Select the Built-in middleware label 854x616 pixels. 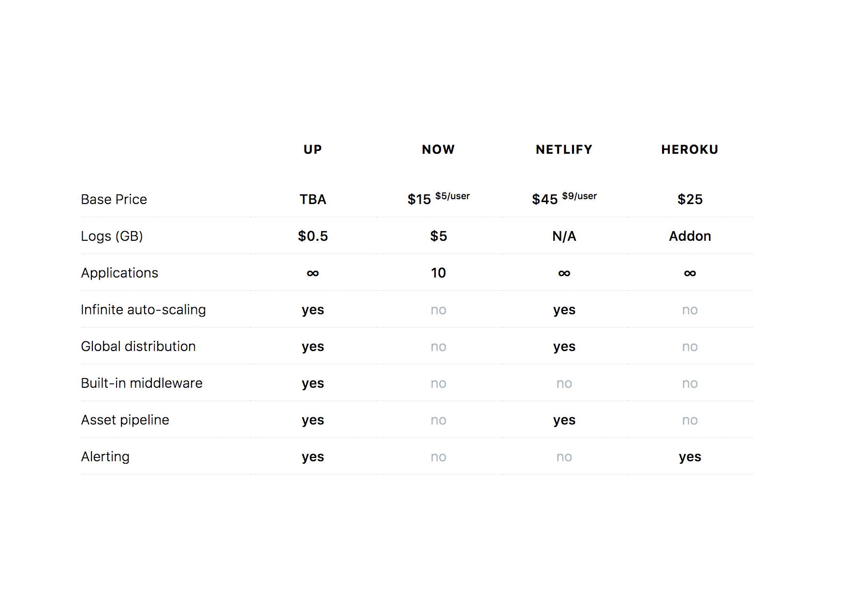click(142, 383)
